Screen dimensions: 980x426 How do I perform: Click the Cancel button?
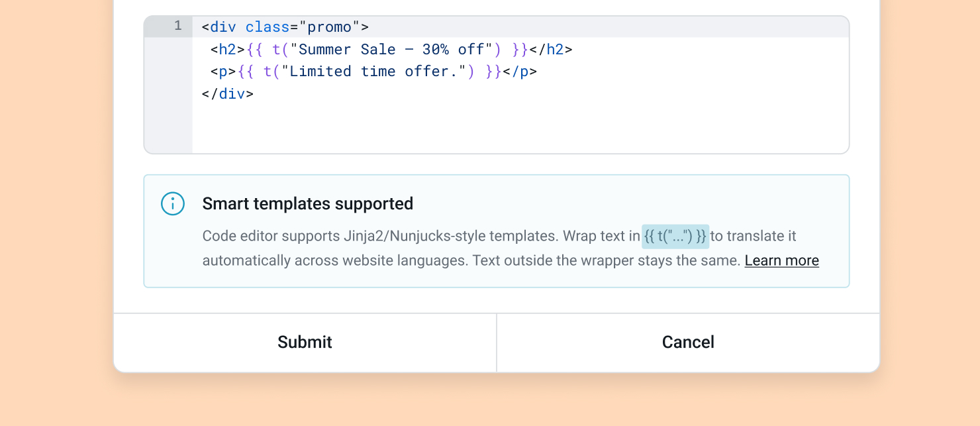[x=688, y=343]
